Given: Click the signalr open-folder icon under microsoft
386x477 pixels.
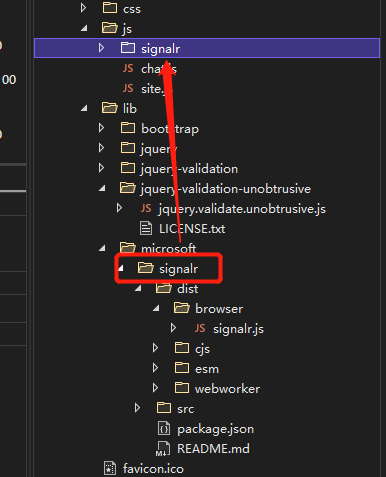Looking at the screenshot, I should (146, 268).
